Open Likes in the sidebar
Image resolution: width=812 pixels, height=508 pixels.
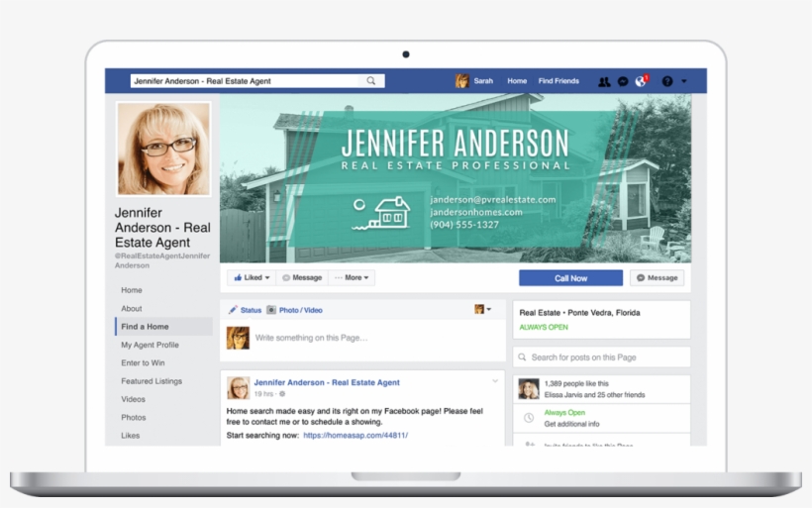(131, 435)
